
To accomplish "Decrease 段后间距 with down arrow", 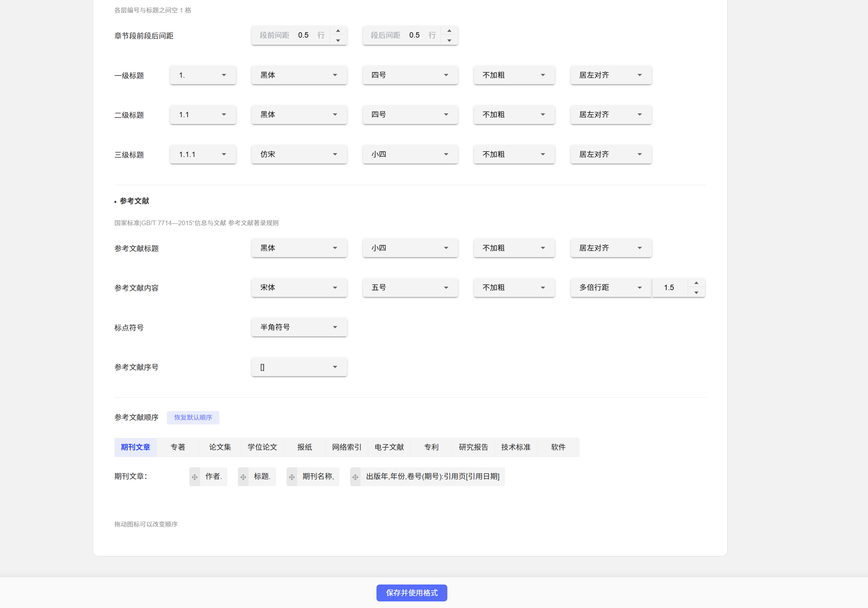I will (449, 40).
